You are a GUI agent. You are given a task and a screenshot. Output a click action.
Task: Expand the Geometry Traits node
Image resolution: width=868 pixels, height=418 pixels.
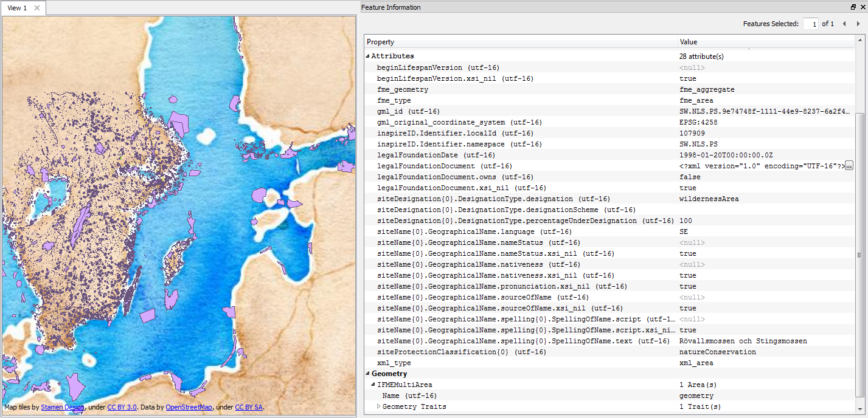click(378, 406)
